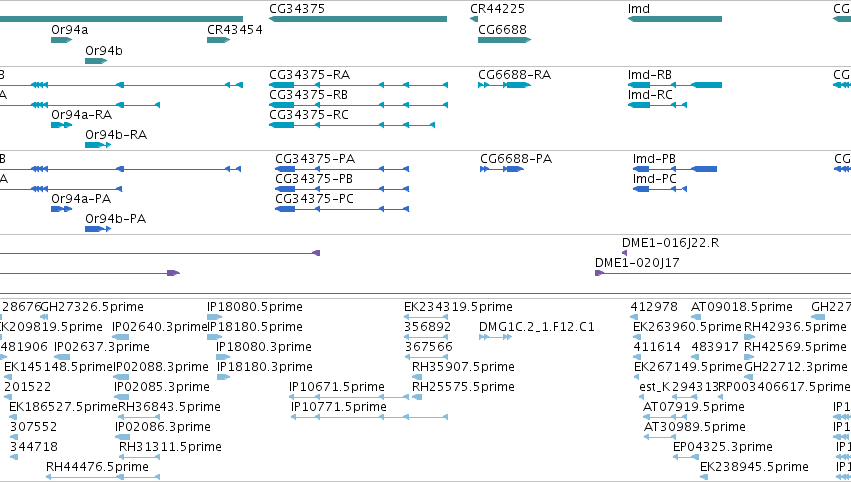Image resolution: width=851 pixels, height=482 pixels.
Task: Click the Imd gene bar
Action: [x=675, y=19]
